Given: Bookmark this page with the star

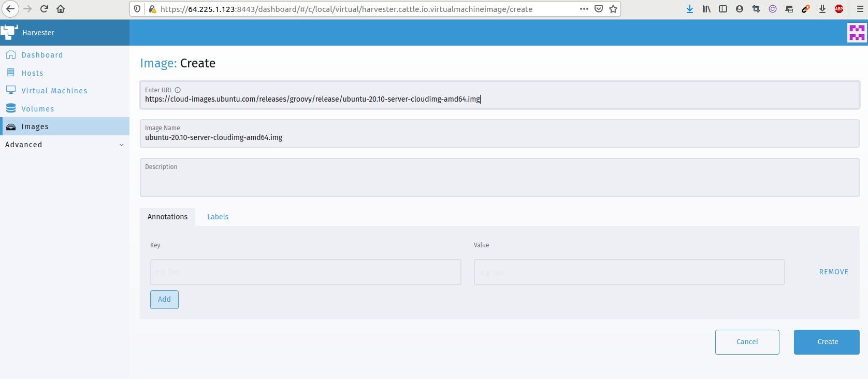Looking at the screenshot, I should tap(613, 9).
